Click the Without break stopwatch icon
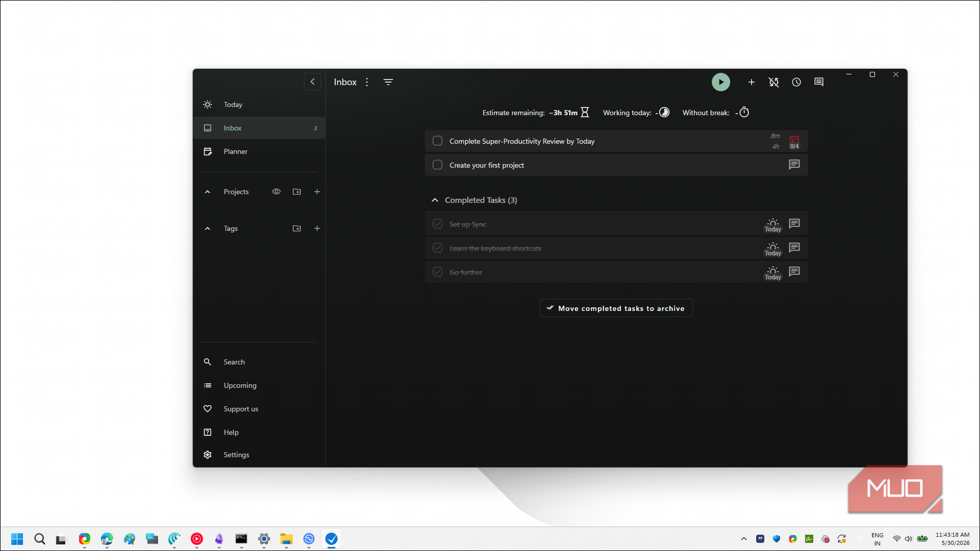 click(744, 112)
